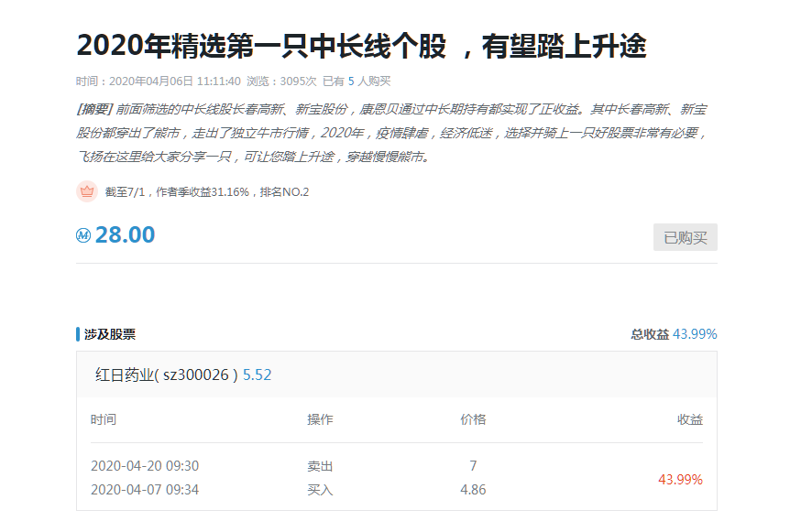Click the M coin price icon
This screenshot has width=790, height=532.
[83, 235]
